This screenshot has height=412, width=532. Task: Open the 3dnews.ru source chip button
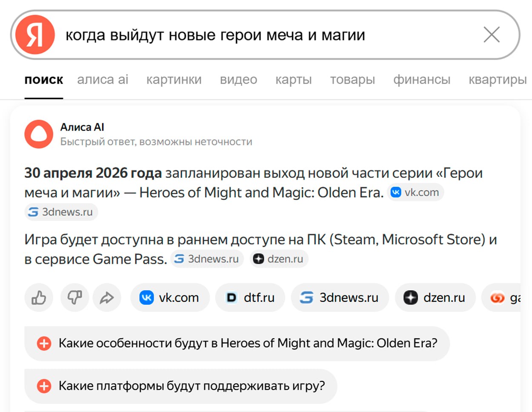click(340, 298)
